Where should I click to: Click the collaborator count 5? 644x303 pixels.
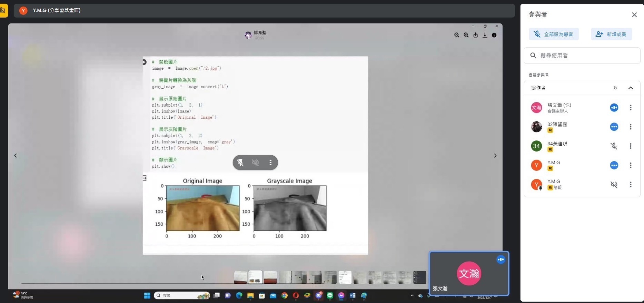click(x=615, y=88)
